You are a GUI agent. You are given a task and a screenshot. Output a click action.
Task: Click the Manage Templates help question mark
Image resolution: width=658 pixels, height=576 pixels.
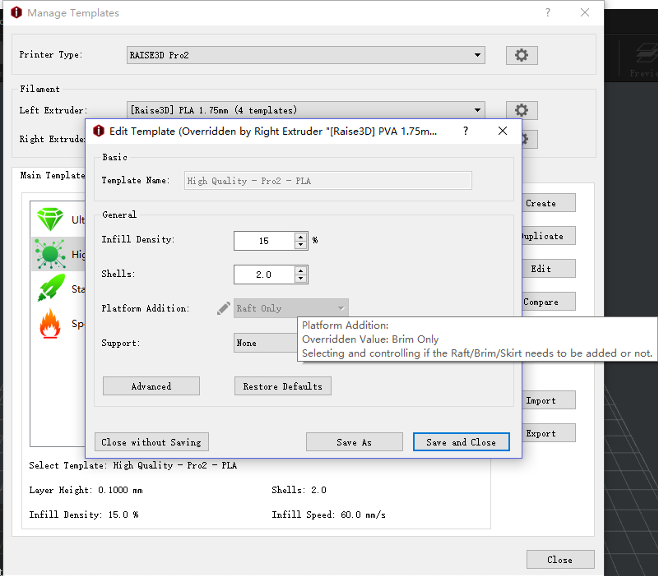coord(548,13)
